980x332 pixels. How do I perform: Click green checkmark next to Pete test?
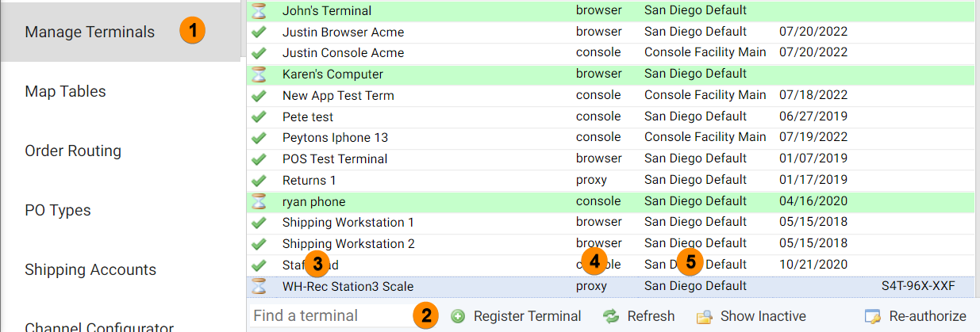259,117
